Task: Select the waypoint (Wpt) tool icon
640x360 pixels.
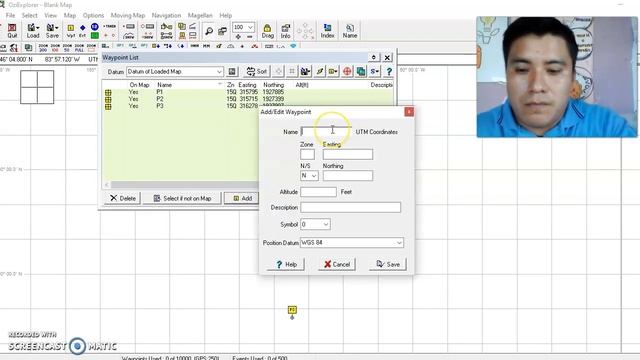Action: 71,31
